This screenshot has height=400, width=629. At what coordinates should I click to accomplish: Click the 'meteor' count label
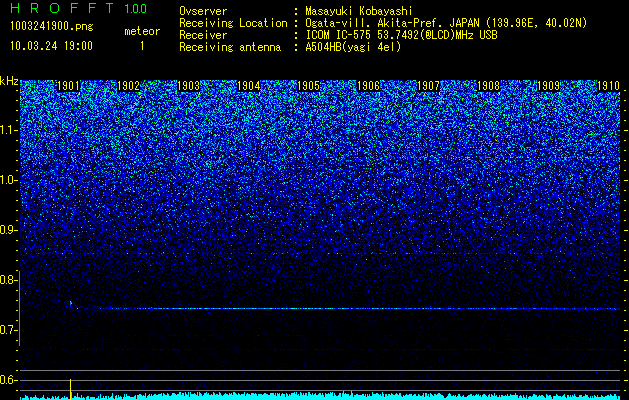pyautogui.click(x=142, y=31)
